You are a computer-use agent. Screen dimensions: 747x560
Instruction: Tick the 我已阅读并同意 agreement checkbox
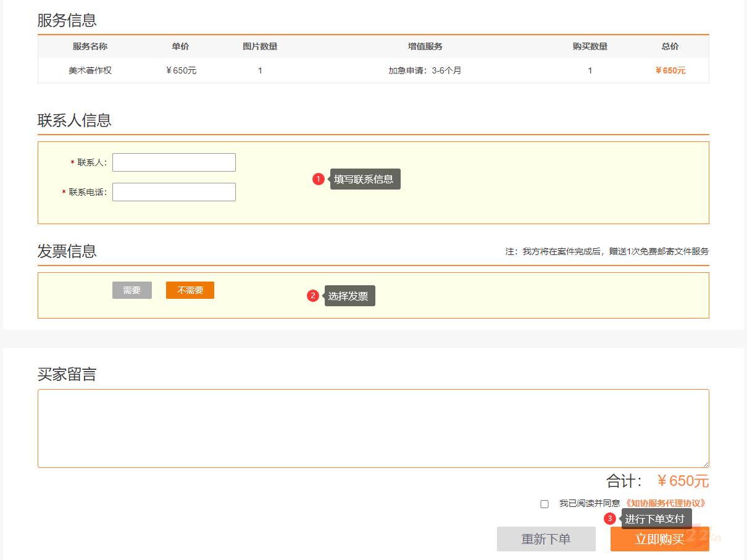tap(545, 504)
